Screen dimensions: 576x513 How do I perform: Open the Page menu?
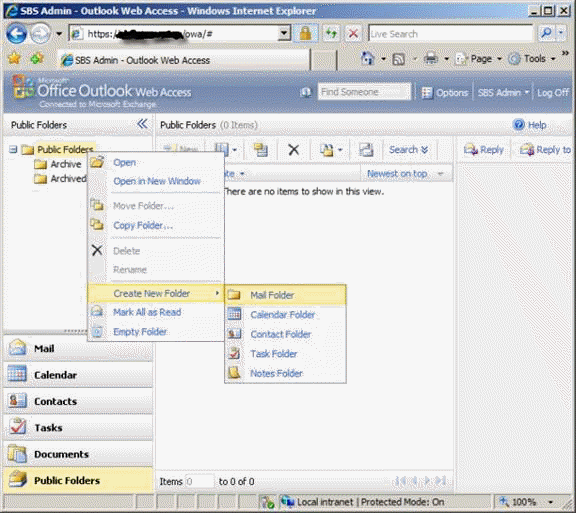[x=478, y=59]
